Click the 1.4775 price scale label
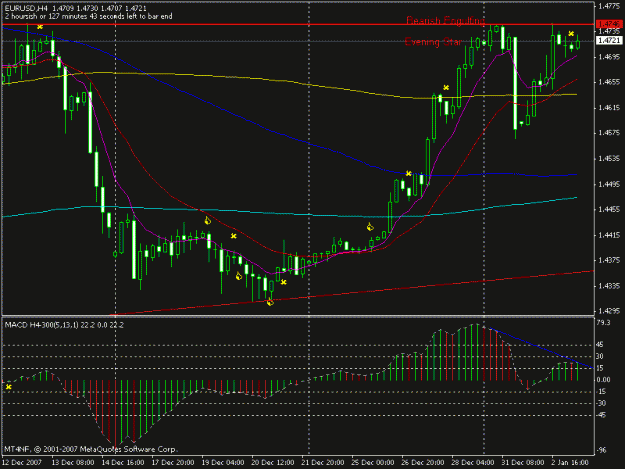 (x=609, y=6)
